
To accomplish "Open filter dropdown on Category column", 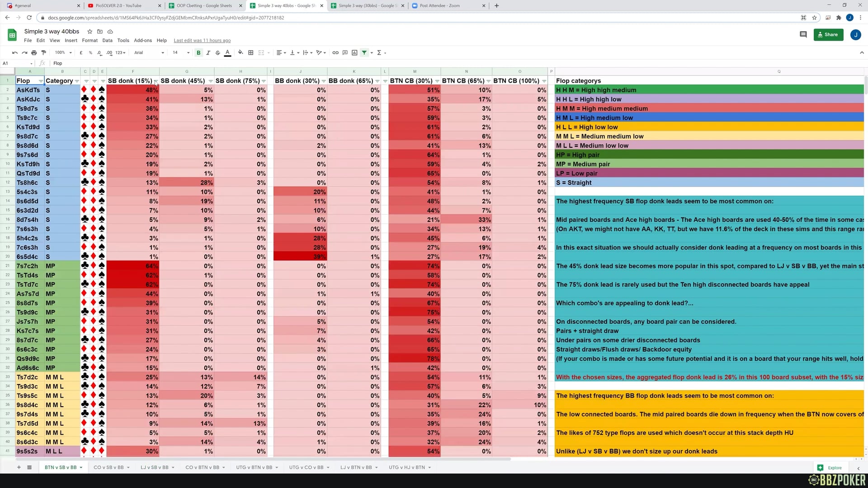I will pos(77,81).
